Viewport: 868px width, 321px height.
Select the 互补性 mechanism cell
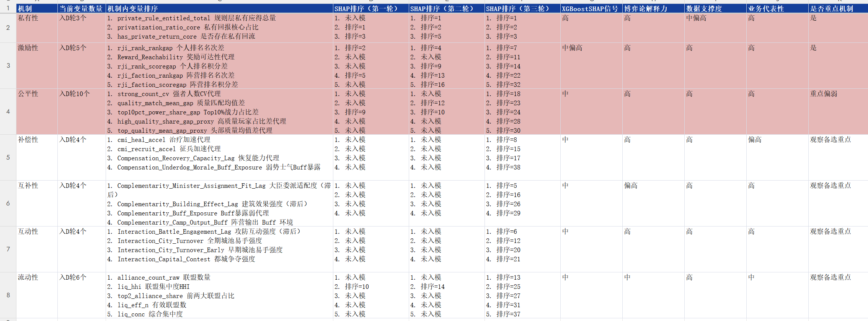37,203
